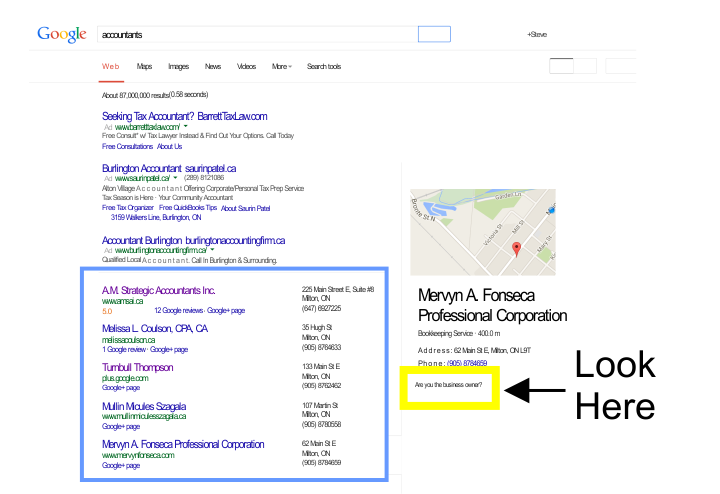This screenshot has width=720, height=494.
Task: Click the search box containing accountants
Action: coord(257,34)
